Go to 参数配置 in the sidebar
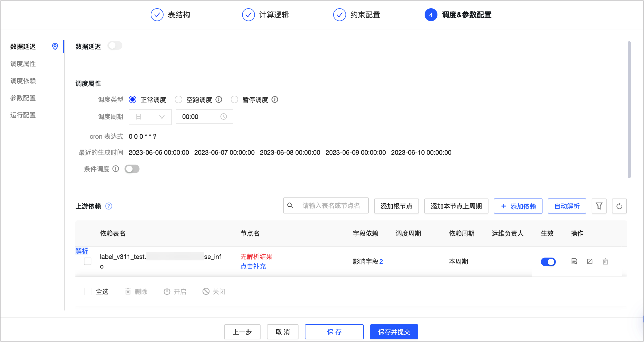The image size is (644, 342). pyautogui.click(x=23, y=98)
